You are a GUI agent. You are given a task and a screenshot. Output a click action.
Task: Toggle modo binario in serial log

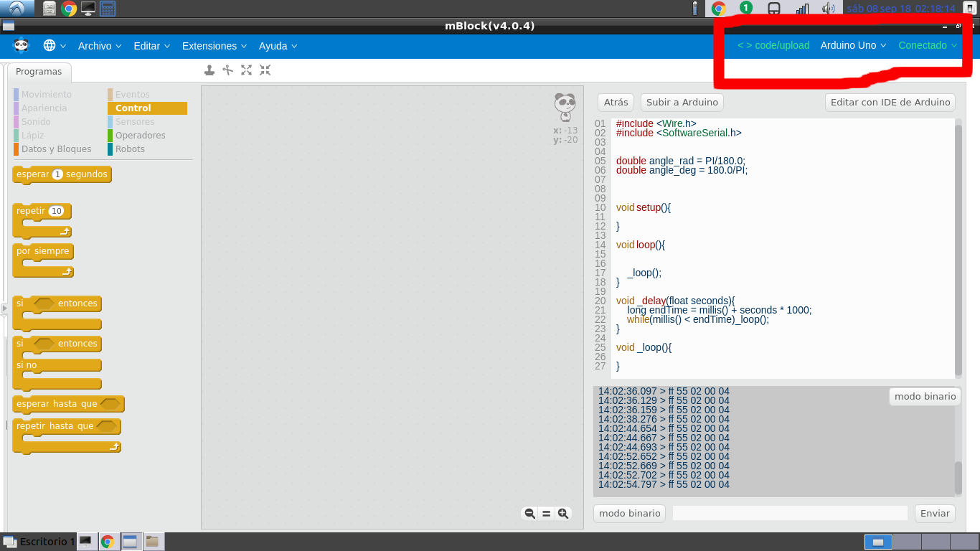pos(925,396)
